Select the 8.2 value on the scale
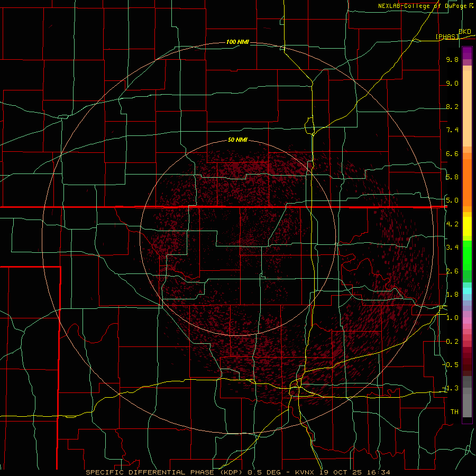 (x=452, y=106)
